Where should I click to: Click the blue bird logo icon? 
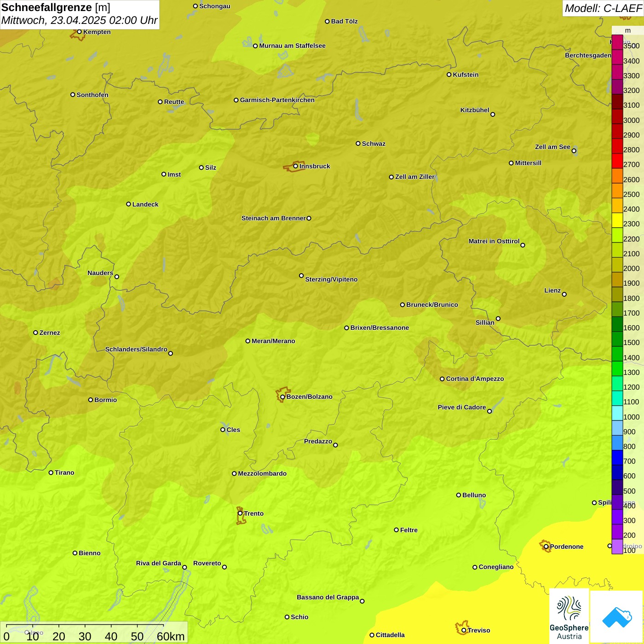click(x=616, y=617)
